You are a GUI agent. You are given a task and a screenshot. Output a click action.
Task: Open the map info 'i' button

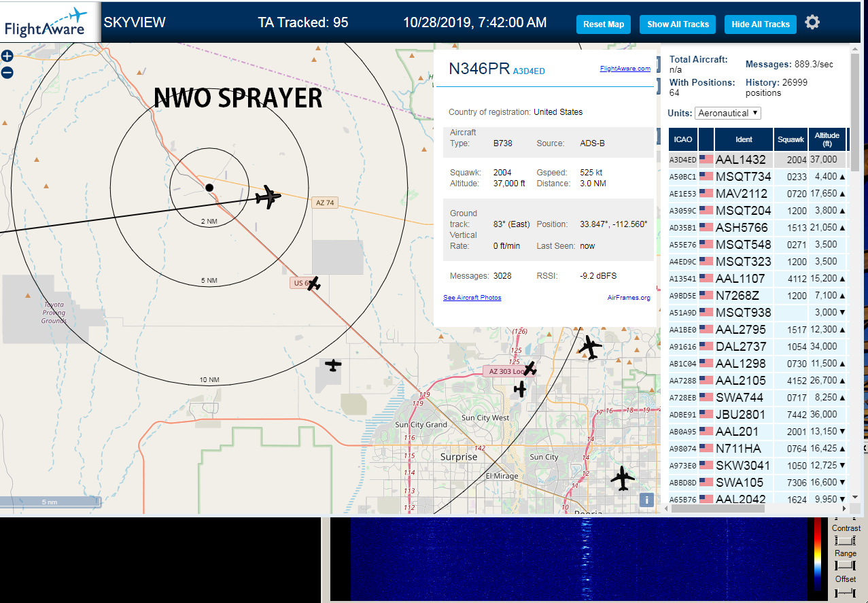(x=646, y=500)
